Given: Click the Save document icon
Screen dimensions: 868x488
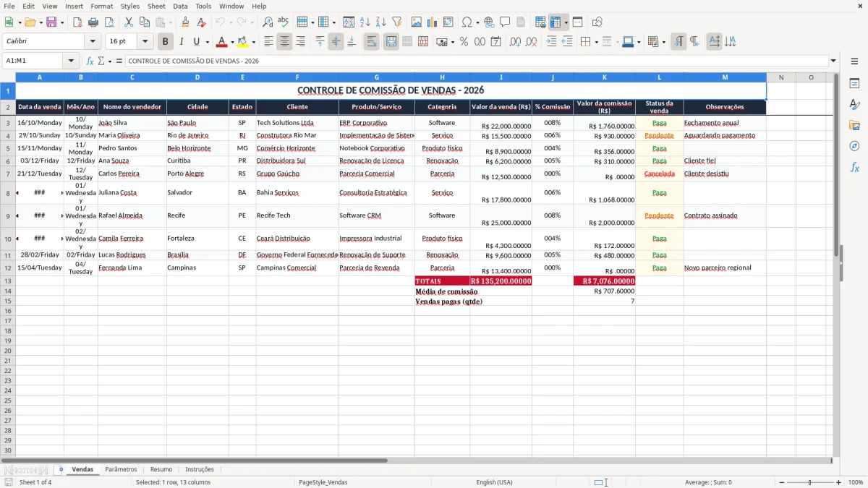Looking at the screenshot, I should click(x=51, y=22).
